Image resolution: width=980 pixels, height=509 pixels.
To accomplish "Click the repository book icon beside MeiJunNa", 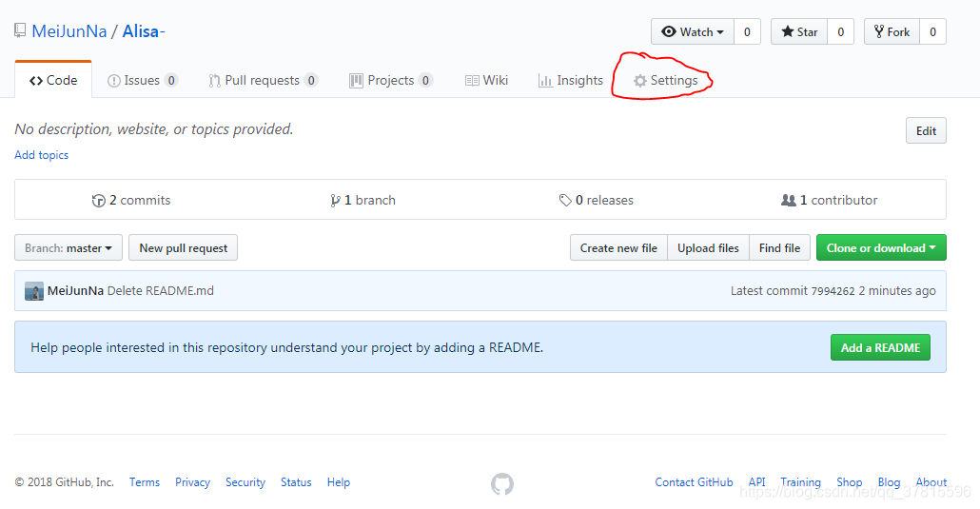I will coord(20,30).
